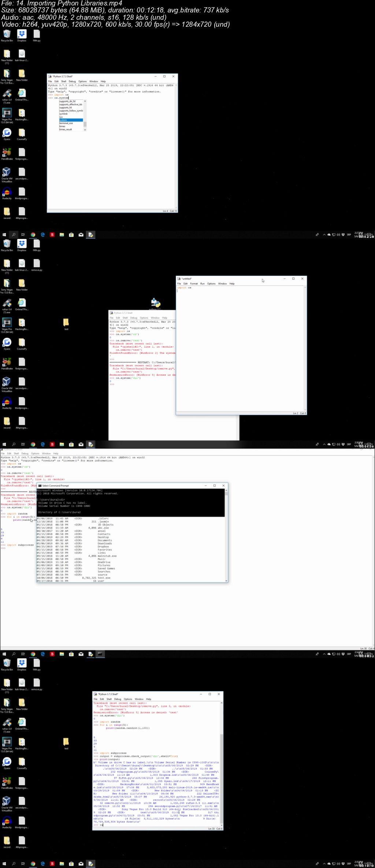Choose 'supports_effective_ids' in the autocomplete popup

71,104
